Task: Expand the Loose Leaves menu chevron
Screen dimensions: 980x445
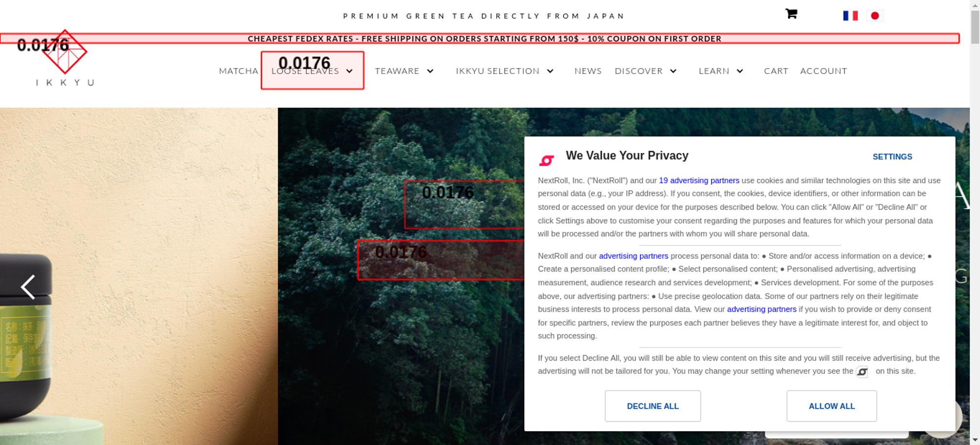Action: 349,71
